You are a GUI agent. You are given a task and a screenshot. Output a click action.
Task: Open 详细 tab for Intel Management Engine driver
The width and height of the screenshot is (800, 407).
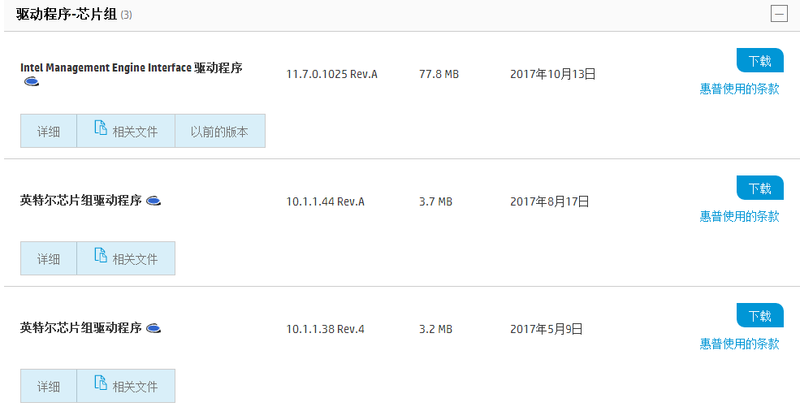pyautogui.click(x=48, y=131)
